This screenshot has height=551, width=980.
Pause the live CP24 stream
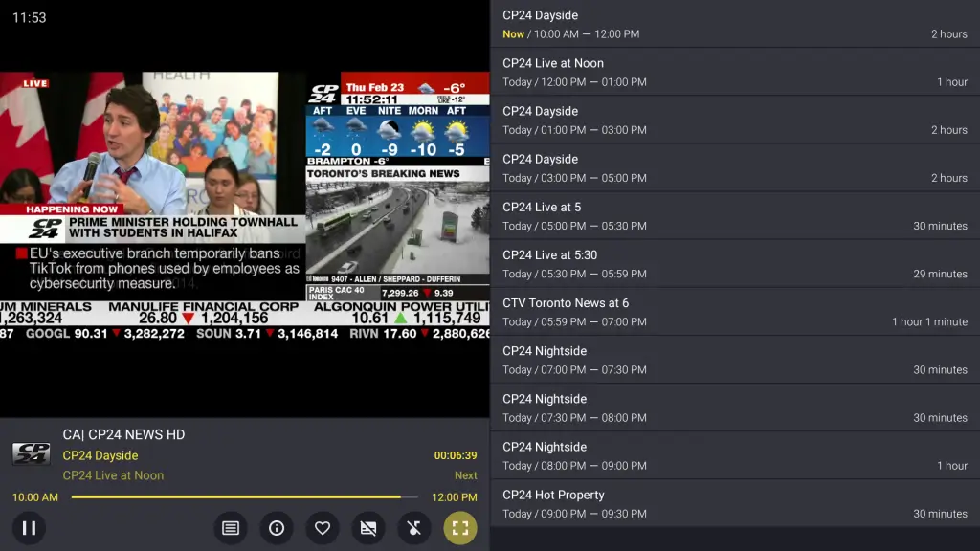pyautogui.click(x=29, y=528)
